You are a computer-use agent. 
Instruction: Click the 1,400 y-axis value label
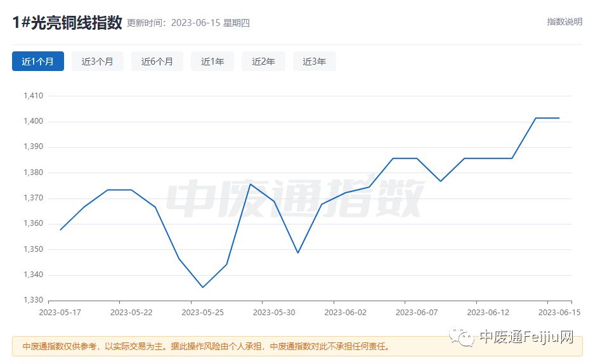[x=33, y=121]
